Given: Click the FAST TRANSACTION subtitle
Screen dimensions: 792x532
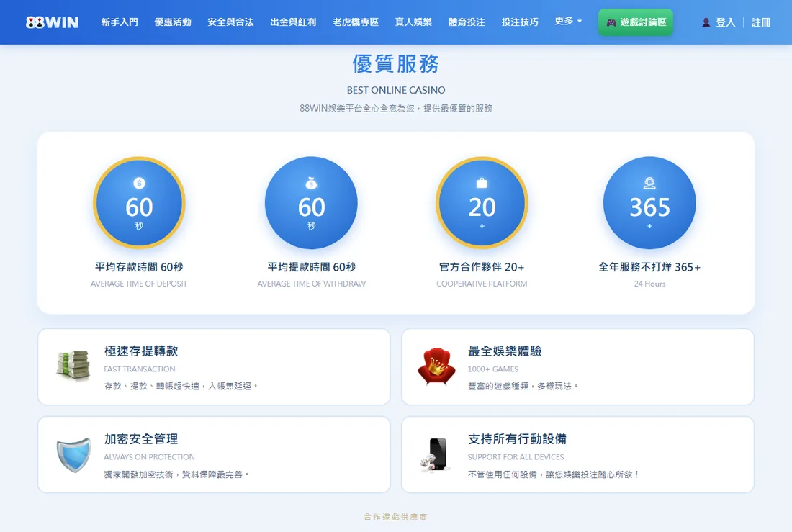Looking at the screenshot, I should [x=140, y=369].
